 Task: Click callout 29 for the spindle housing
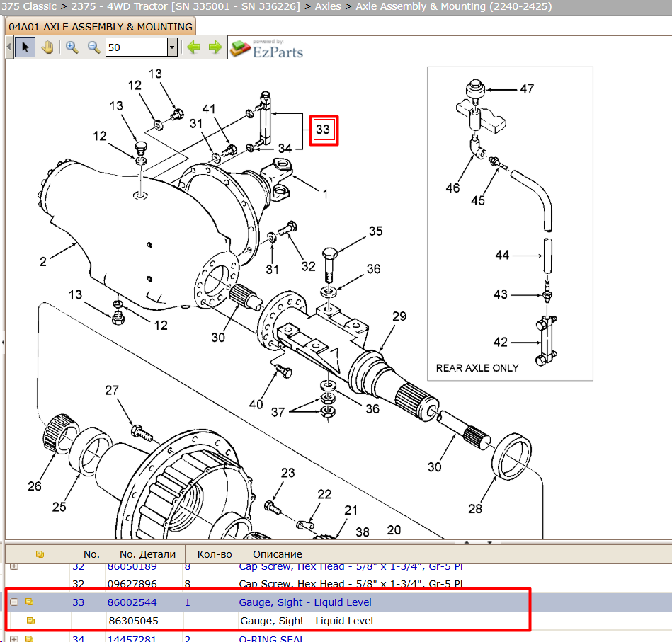tap(399, 316)
